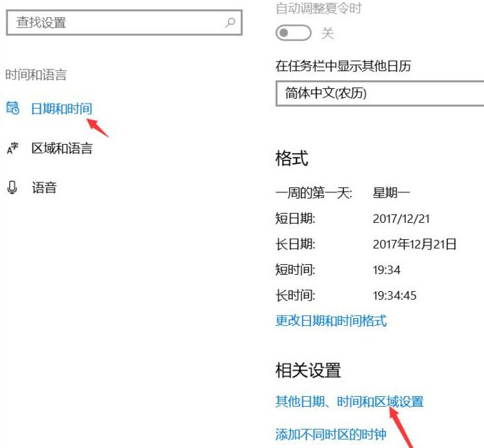Screen dimensions: 484x448
Task: Click the short date value 2017/12/21
Action: (402, 219)
